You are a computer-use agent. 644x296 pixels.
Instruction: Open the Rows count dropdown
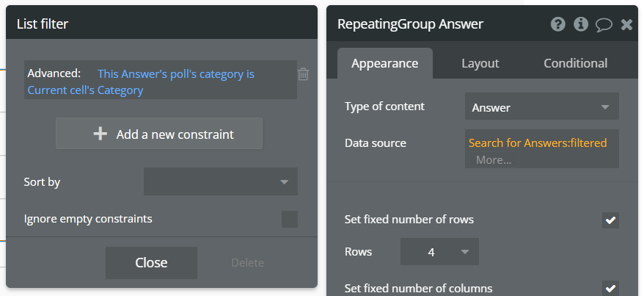pyautogui.click(x=439, y=252)
